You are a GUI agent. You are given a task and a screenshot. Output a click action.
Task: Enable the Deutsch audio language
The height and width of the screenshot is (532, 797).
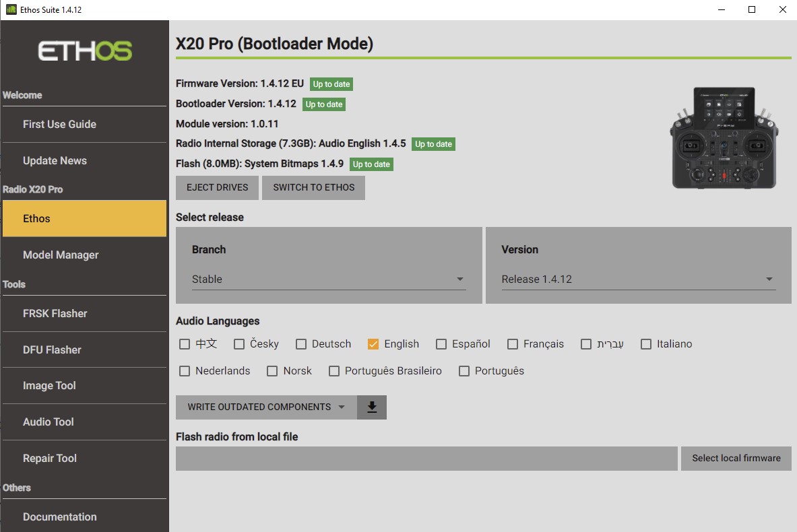tap(300, 343)
